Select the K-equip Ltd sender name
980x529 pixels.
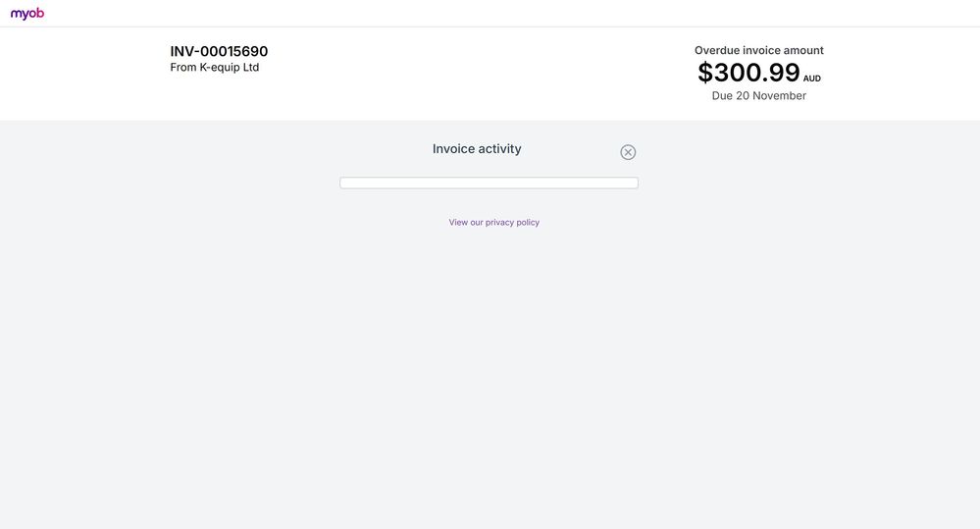tap(230, 68)
